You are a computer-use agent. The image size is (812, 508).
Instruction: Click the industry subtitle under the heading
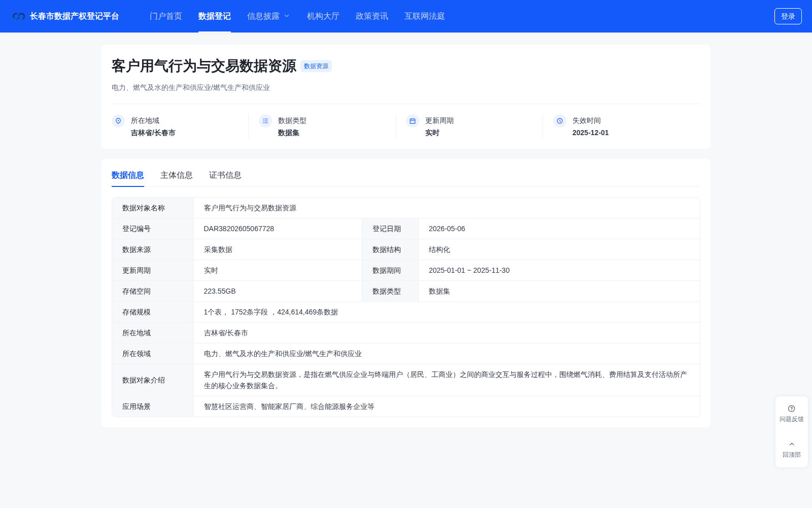point(191,87)
